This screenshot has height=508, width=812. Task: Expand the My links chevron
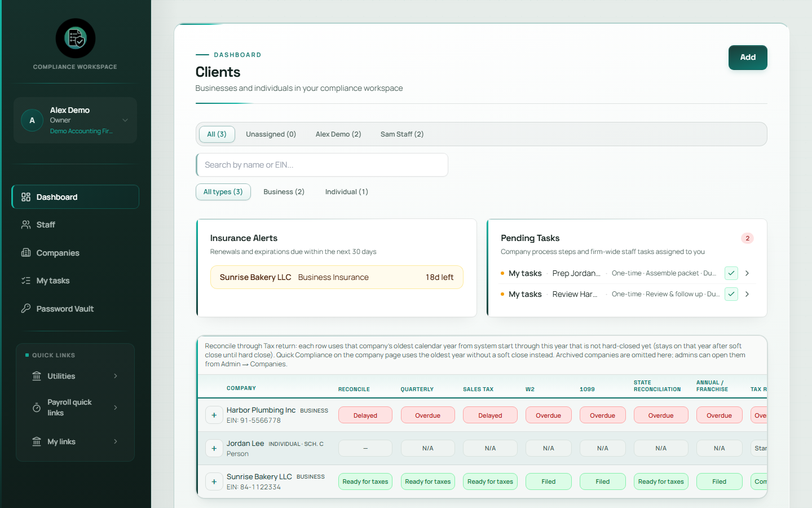coord(116,441)
